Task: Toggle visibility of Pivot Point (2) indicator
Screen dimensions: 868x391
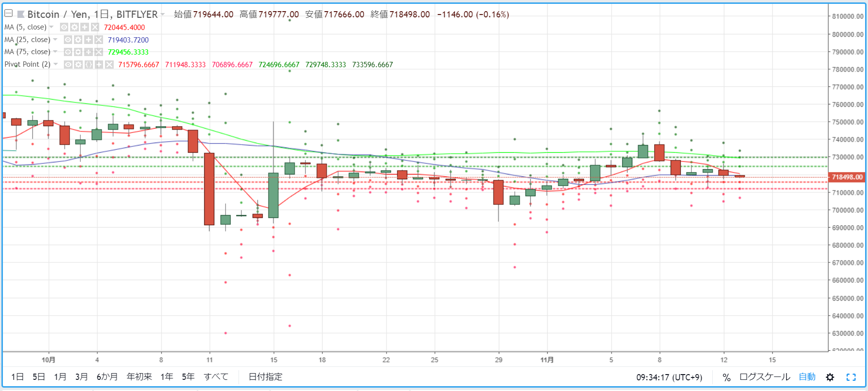Action: tap(68, 64)
